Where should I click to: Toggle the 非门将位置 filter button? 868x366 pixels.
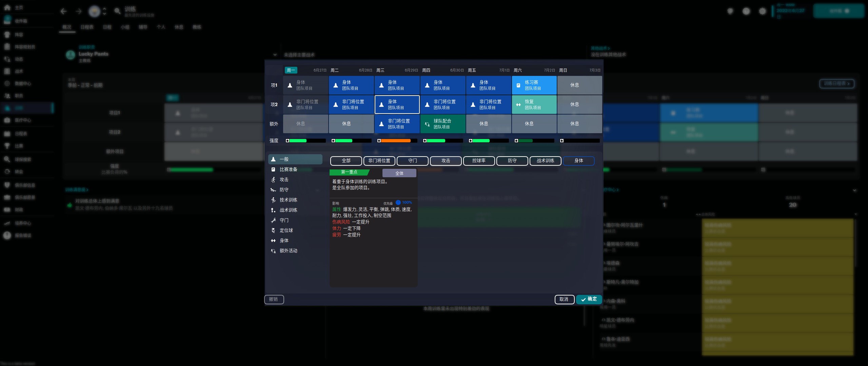[x=379, y=161]
